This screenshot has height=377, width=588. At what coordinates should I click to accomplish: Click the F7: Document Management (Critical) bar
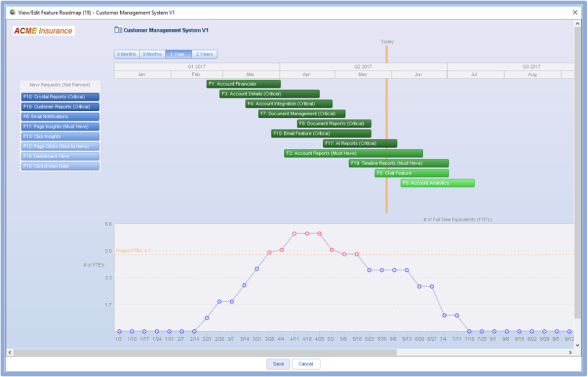[302, 114]
